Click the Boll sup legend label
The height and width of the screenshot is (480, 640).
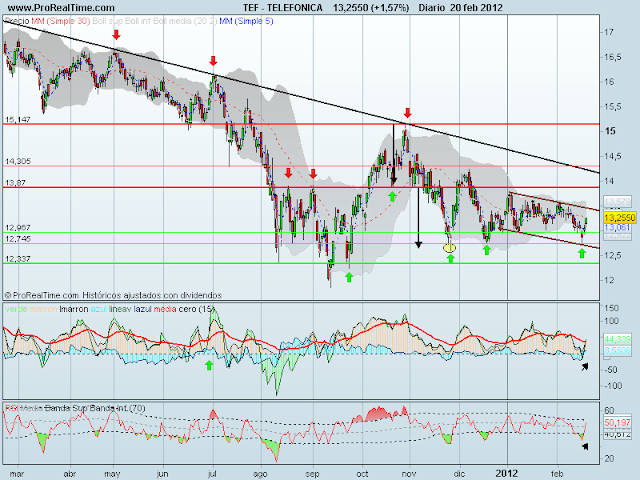coord(107,21)
